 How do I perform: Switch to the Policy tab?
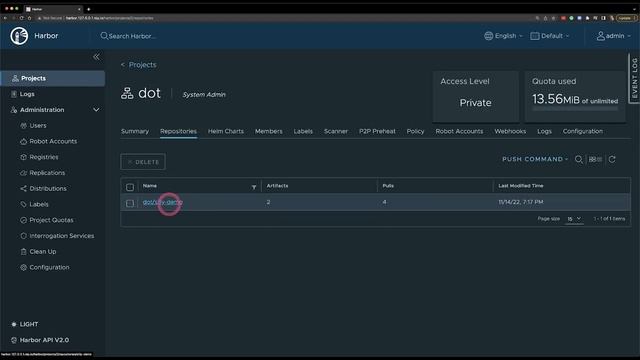(415, 131)
